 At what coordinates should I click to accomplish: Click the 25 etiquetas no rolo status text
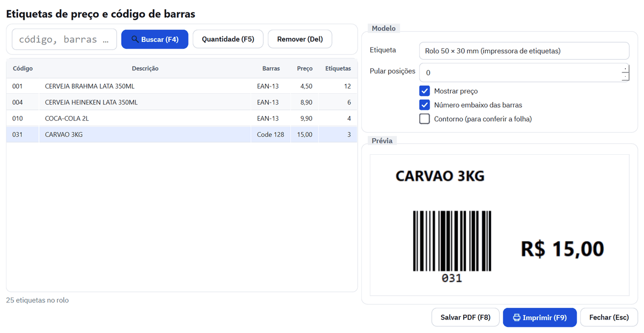point(38,300)
